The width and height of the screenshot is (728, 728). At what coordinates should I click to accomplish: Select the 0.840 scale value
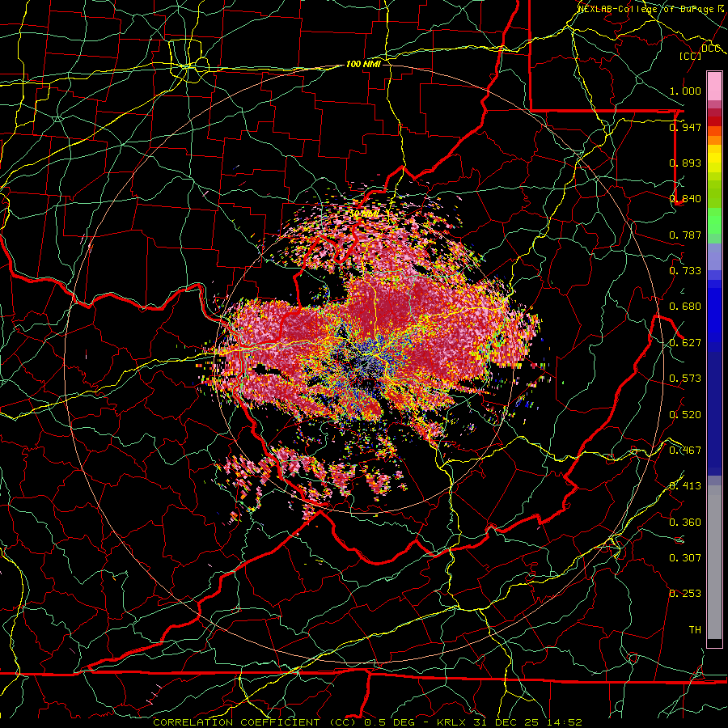[x=685, y=198]
